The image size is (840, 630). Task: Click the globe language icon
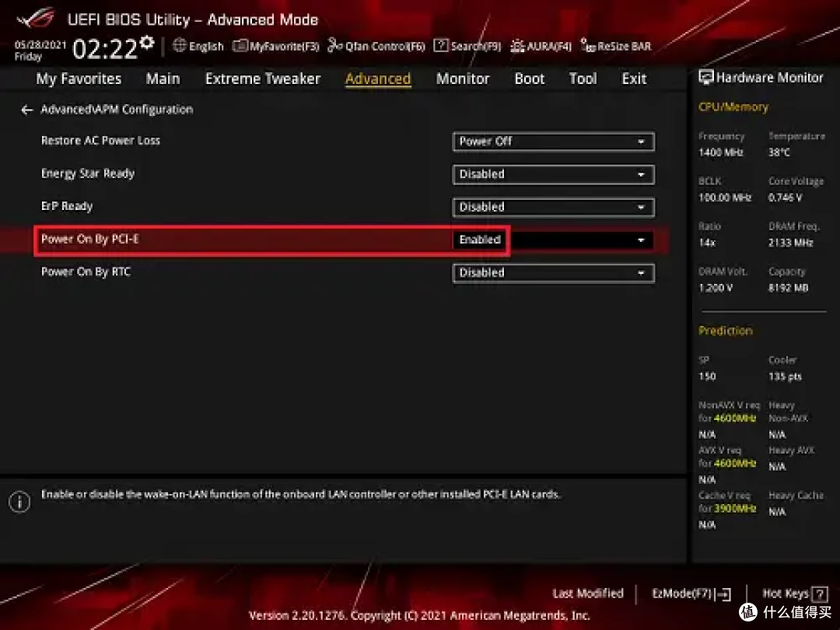coord(180,46)
